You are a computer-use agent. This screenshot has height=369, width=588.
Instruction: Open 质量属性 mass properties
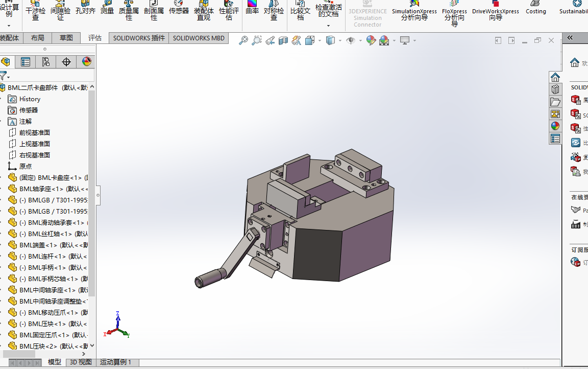[129, 10]
